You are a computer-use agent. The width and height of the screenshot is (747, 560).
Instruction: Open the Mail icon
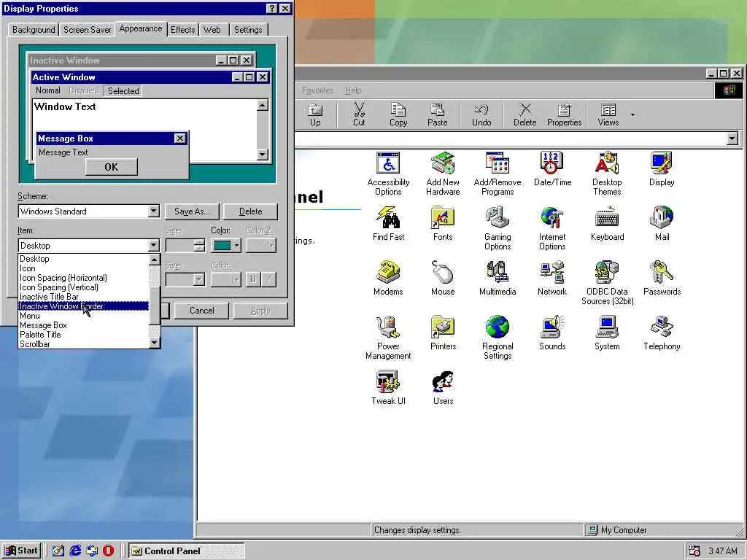(x=662, y=224)
